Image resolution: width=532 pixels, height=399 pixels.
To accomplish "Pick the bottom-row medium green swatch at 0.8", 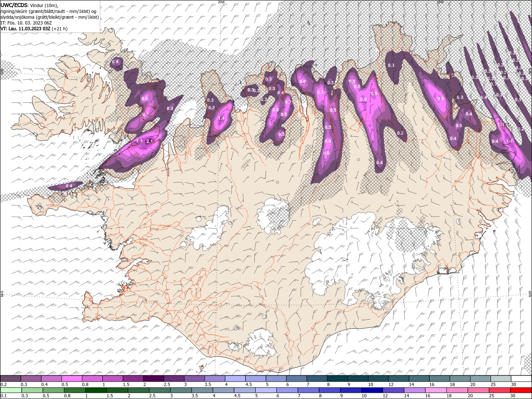I will 75,390.
